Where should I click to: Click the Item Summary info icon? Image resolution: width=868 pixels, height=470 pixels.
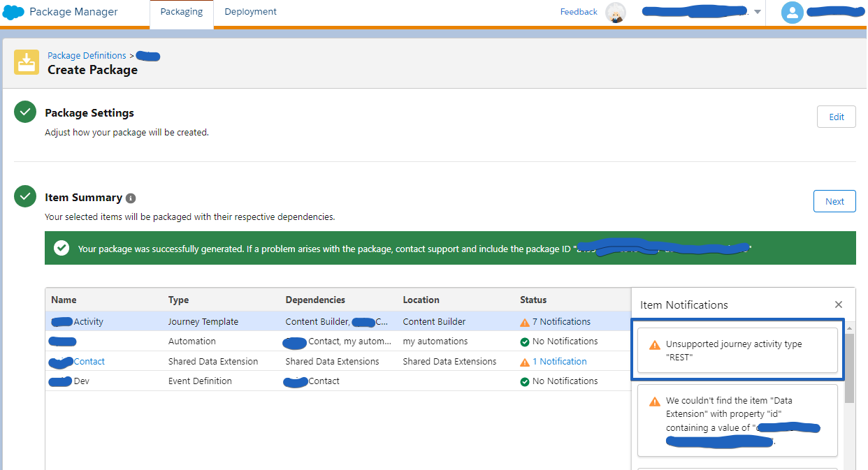click(x=131, y=198)
